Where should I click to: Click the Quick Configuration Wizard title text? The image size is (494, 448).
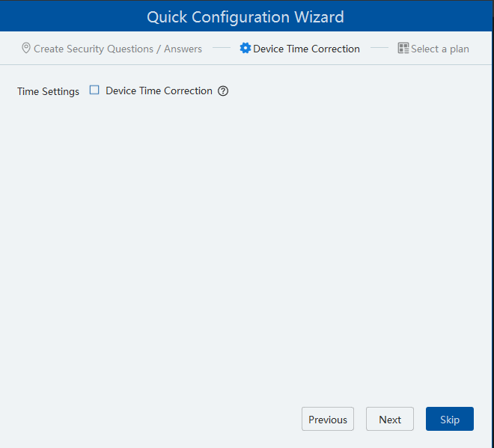point(246,16)
